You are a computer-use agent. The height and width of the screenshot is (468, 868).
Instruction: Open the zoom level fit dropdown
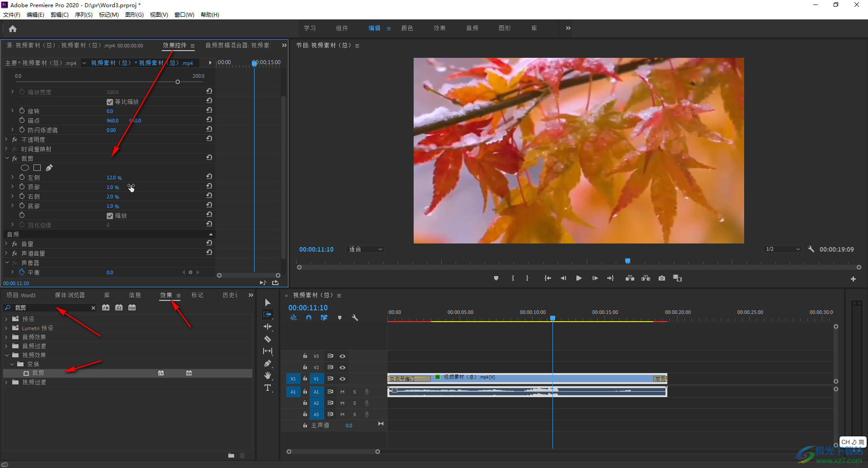coord(365,249)
